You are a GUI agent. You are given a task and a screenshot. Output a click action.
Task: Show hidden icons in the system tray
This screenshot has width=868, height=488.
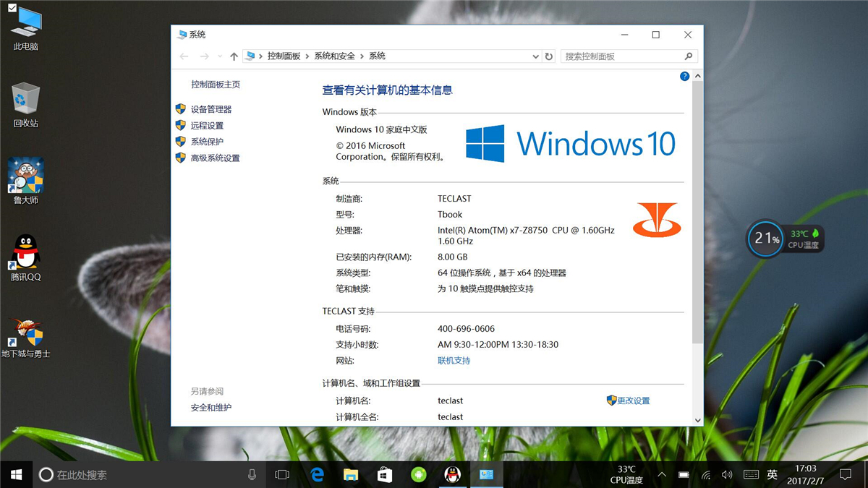(661, 474)
